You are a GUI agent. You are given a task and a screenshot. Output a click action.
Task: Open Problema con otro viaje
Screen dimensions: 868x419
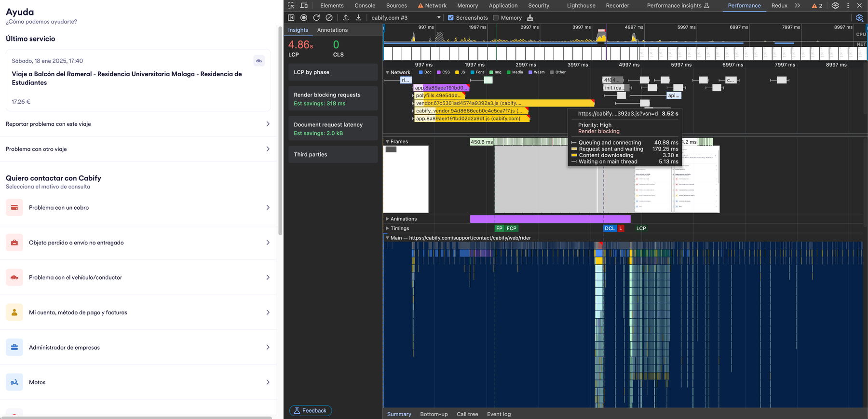(x=138, y=149)
